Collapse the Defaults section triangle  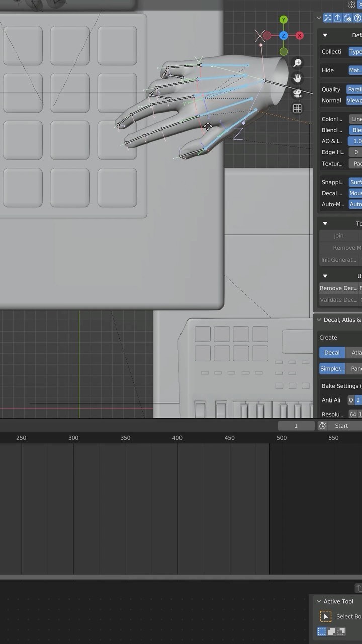[325, 35]
